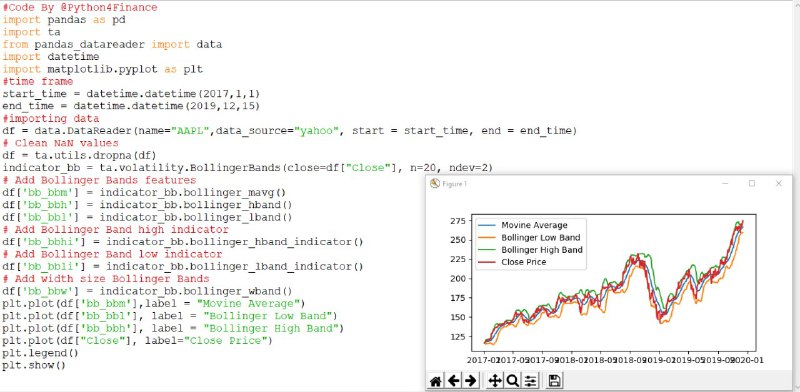The height and width of the screenshot is (392, 800).
Task: Save the figure with disk icon
Action: tap(555, 381)
